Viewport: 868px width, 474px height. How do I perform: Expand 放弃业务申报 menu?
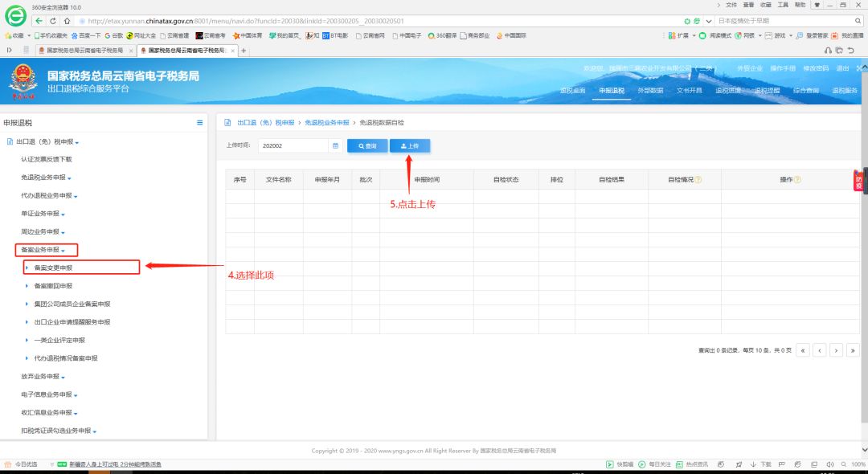43,377
